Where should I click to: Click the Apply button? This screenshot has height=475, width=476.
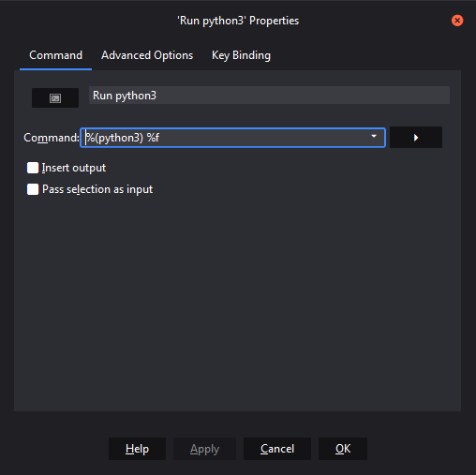[x=204, y=449]
